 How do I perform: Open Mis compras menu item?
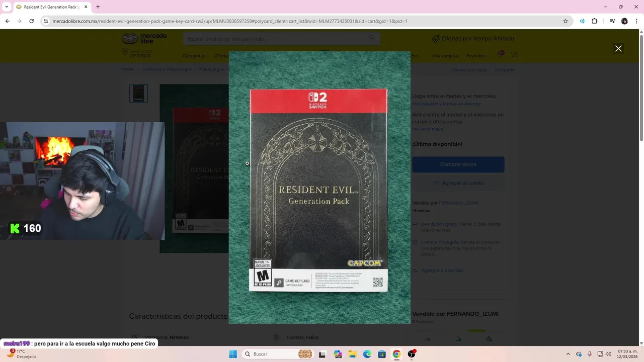[446, 56]
